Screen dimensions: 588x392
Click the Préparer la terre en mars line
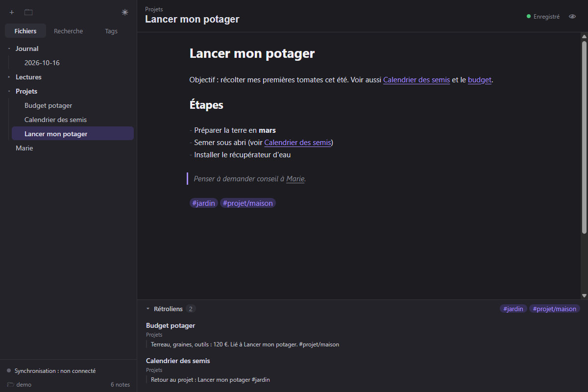233,130
